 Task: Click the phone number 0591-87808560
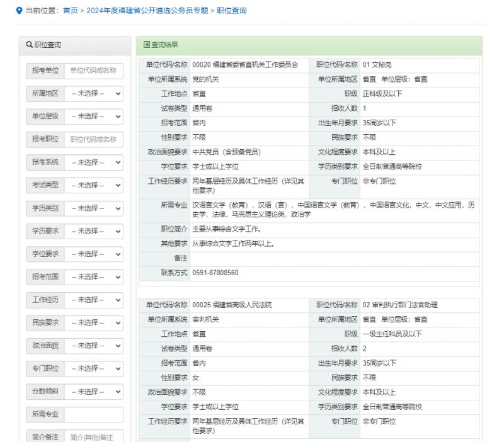pos(215,273)
